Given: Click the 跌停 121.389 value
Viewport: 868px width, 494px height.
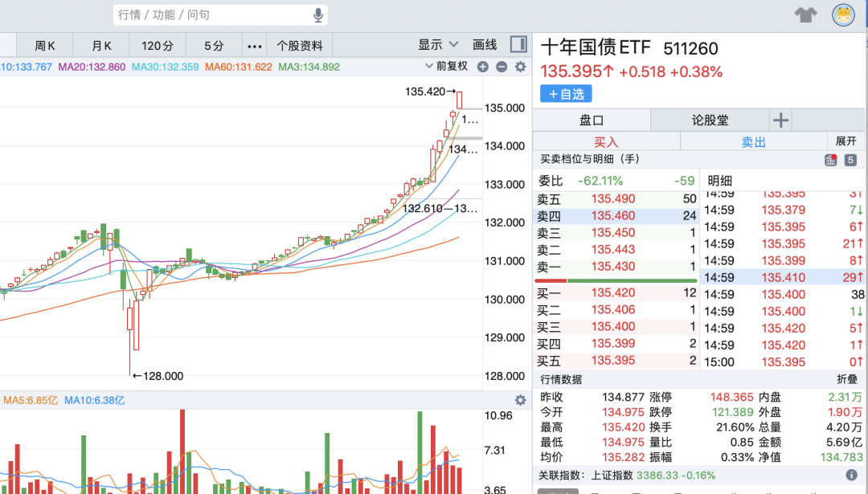Looking at the screenshot, I should coord(733,412).
